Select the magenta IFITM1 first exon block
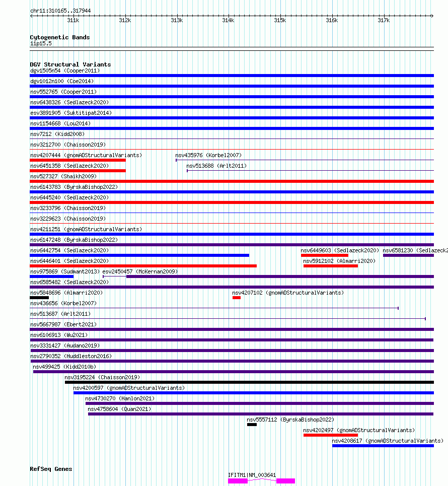Image resolution: width=448 pixels, height=486 pixels. coord(238,481)
